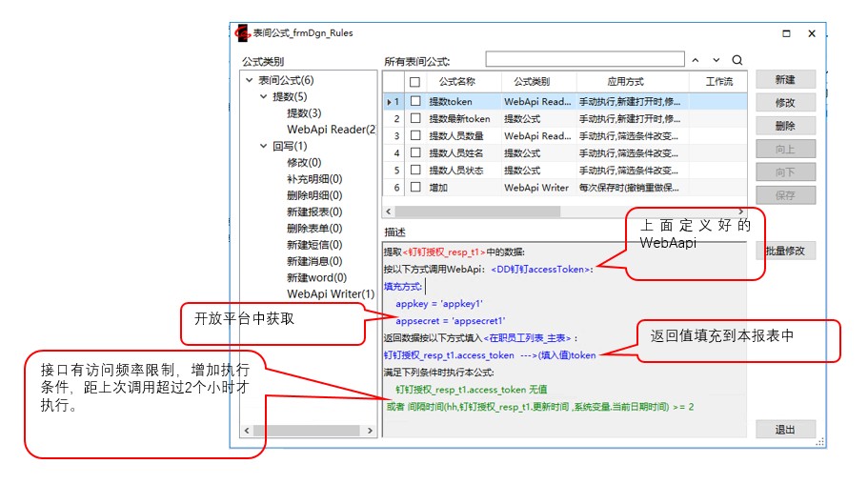Click the 删除 button
The height and width of the screenshot is (484, 868).
pos(785,126)
